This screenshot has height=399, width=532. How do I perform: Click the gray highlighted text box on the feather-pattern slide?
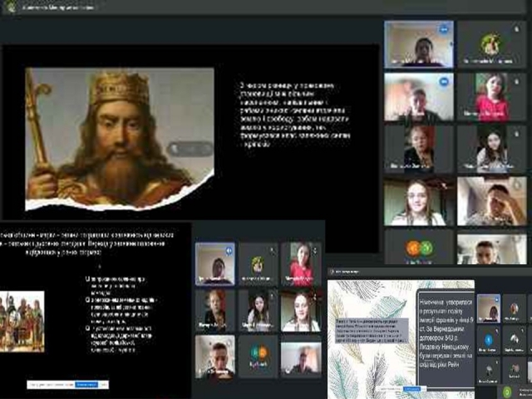(372, 331)
